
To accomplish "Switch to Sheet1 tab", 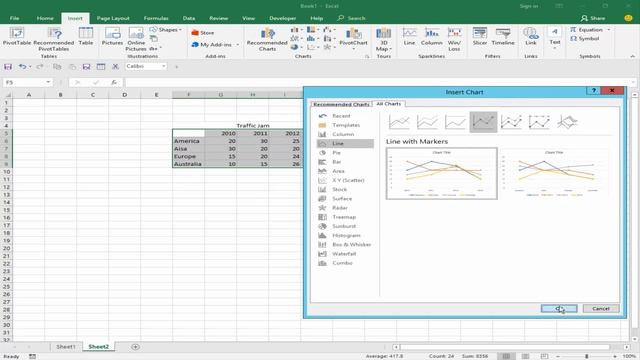I will pos(66,347).
